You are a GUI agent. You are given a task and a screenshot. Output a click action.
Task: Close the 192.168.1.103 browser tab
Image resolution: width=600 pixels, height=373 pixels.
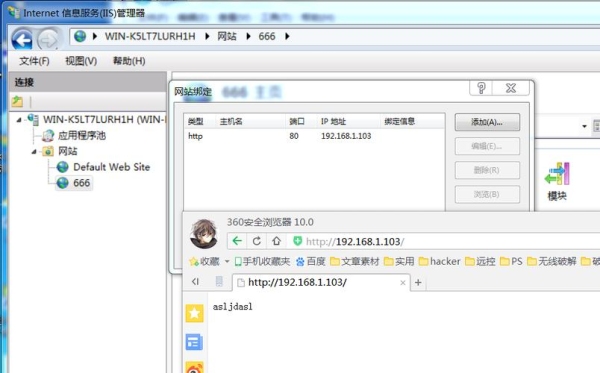click(x=403, y=283)
